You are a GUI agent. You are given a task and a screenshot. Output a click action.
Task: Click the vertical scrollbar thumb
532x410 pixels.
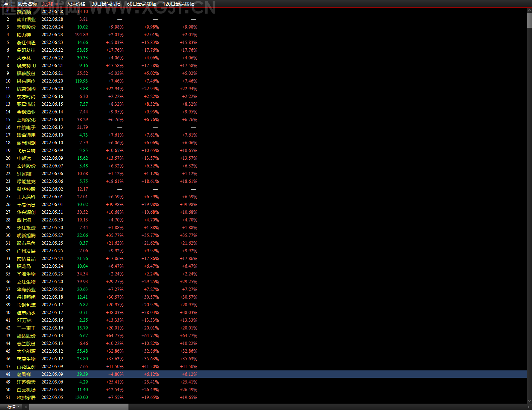coord(529,20)
